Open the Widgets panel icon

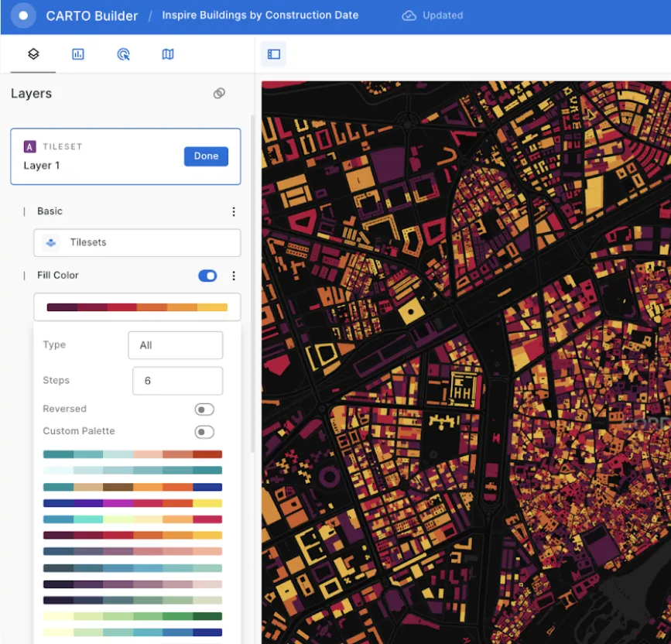pyautogui.click(x=77, y=53)
